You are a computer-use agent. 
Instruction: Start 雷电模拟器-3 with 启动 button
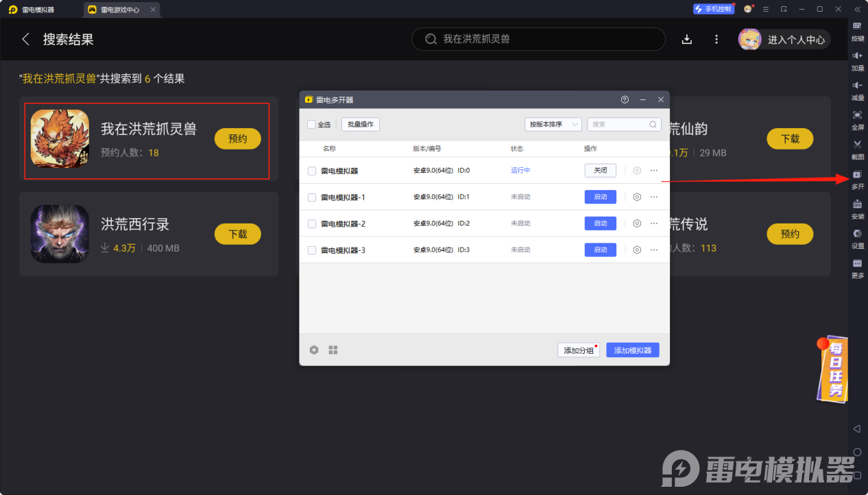(601, 250)
